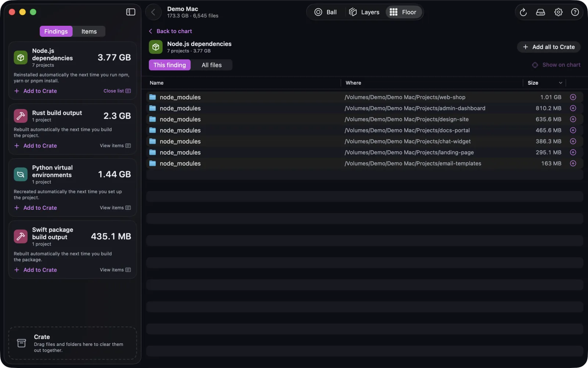Select the Floor chart view

[x=403, y=12]
